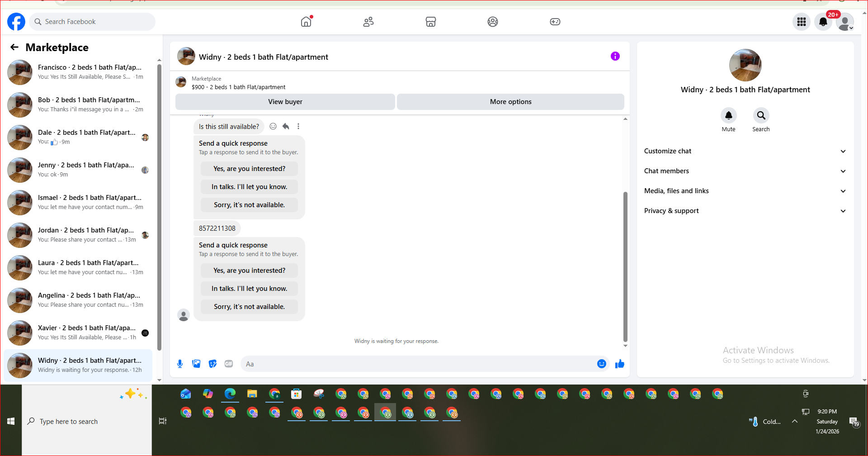The image size is (868, 456).
Task: Open Xavier conversation
Action: (x=78, y=332)
